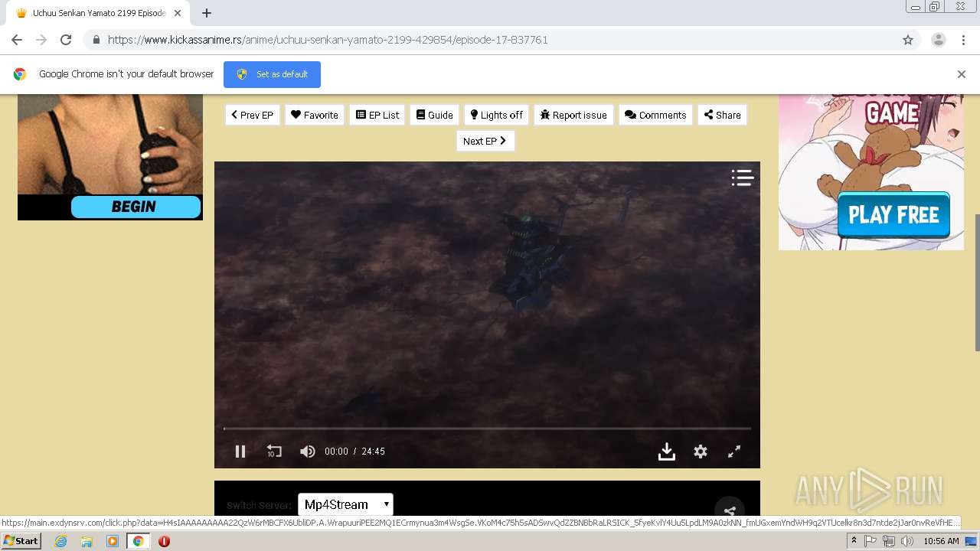This screenshot has height=551, width=980.
Task: Click Report issue button
Action: 573,115
